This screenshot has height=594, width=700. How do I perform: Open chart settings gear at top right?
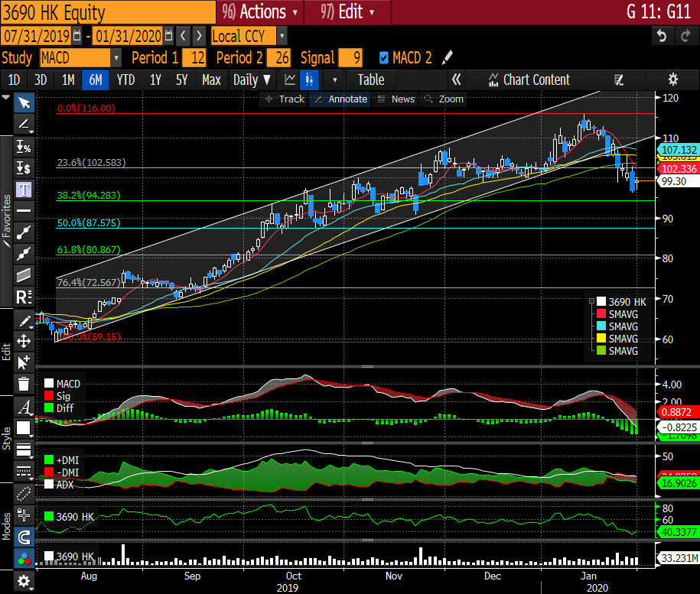click(672, 80)
